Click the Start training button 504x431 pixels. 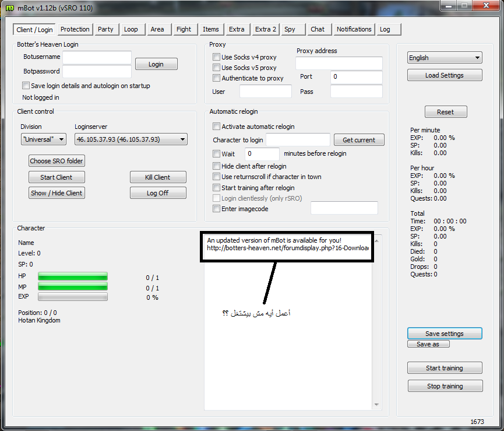445,368
